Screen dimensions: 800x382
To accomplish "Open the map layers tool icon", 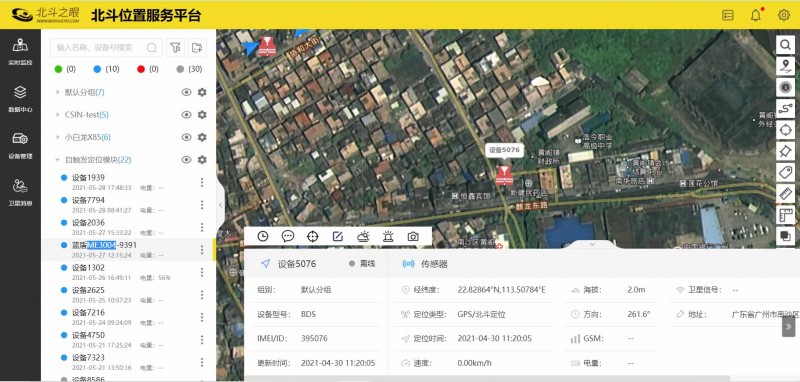I will pyautogui.click(x=785, y=236).
